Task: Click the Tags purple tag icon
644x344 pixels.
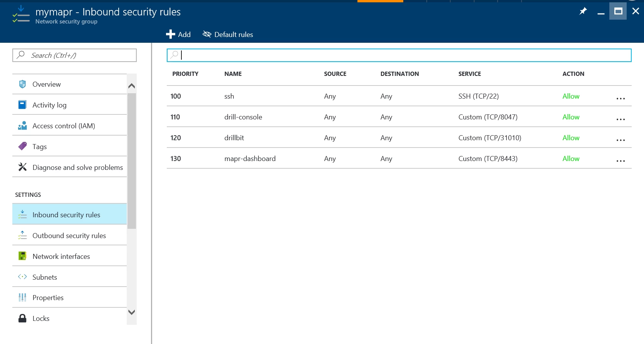Action: click(22, 146)
